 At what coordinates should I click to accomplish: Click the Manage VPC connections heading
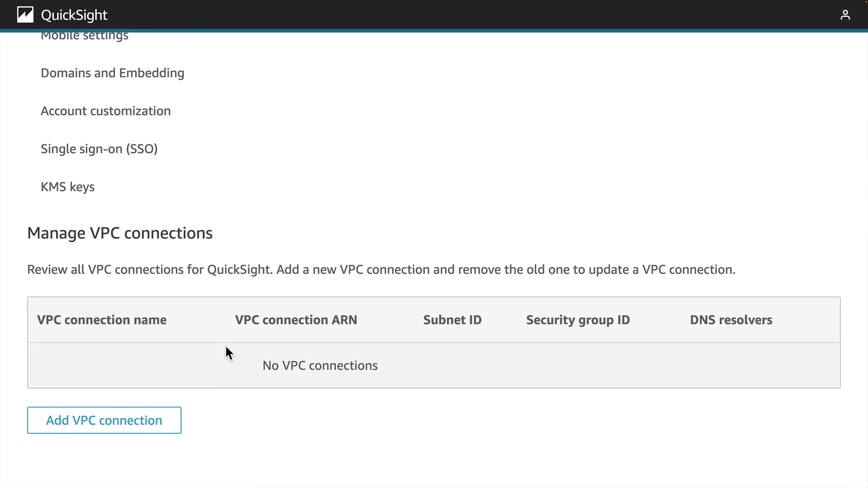[x=120, y=233]
